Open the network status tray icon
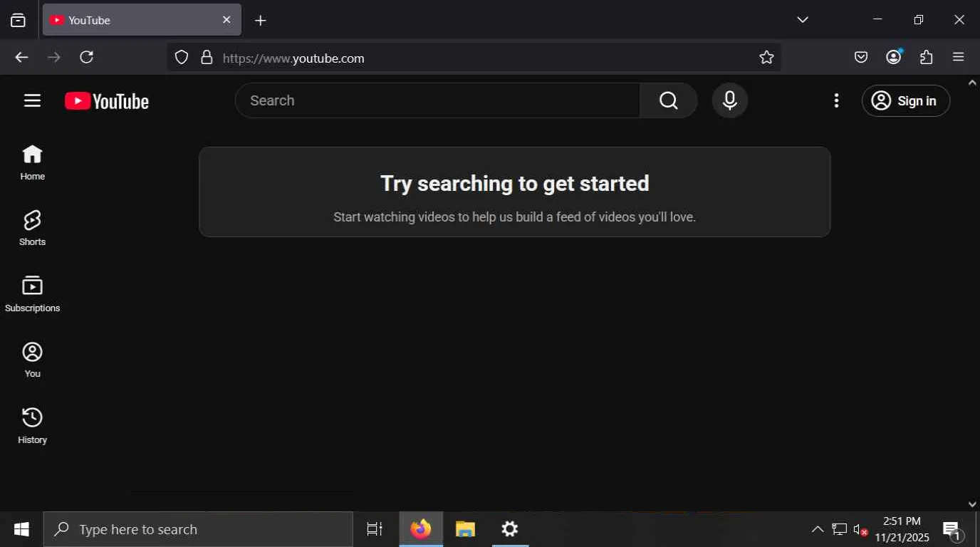The width and height of the screenshot is (980, 547). tap(839, 529)
